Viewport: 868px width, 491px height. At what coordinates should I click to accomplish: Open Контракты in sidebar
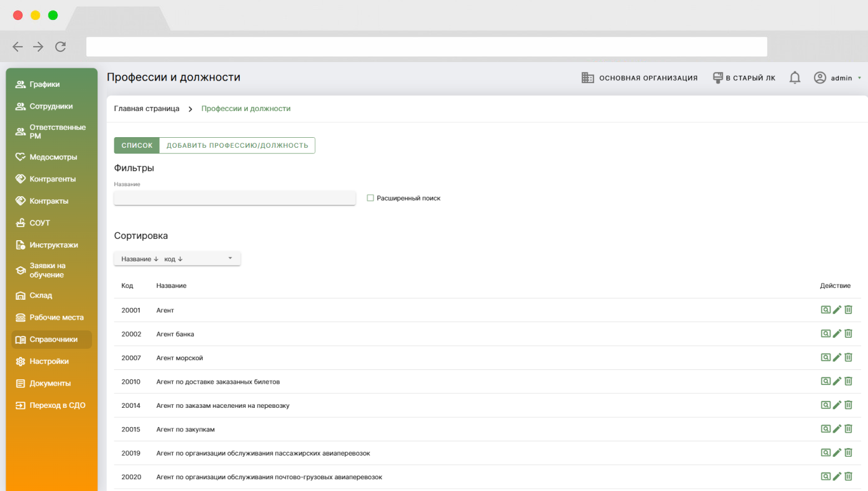52,201
